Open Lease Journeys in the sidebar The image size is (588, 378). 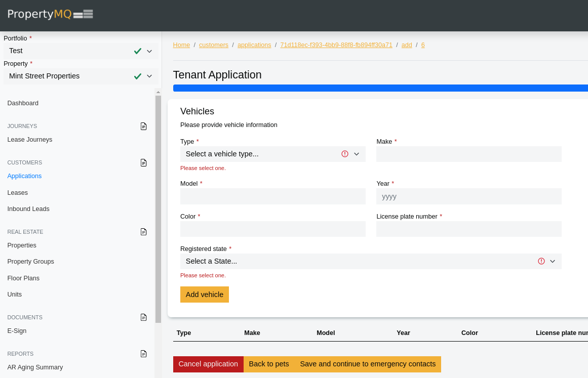coord(30,140)
